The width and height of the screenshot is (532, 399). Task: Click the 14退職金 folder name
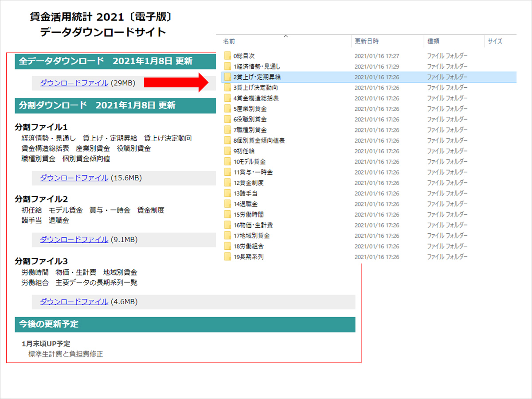[246, 204]
